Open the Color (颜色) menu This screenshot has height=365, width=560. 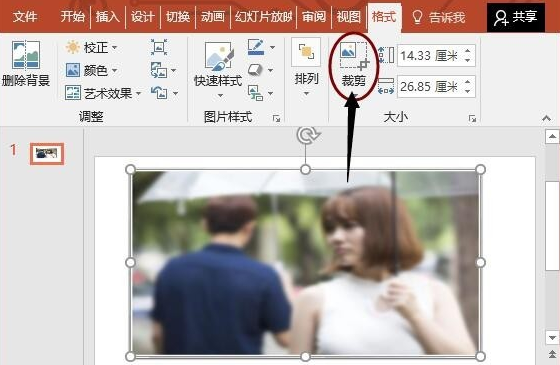[x=91, y=70]
